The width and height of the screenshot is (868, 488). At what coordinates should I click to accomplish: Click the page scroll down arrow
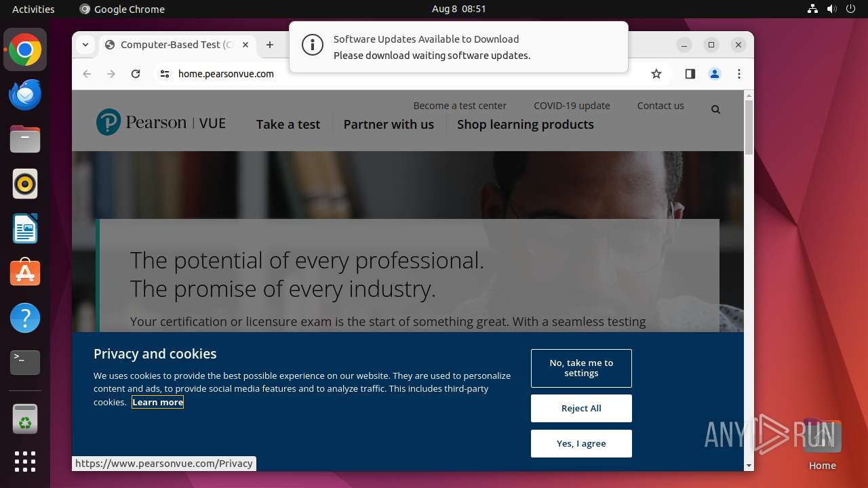(749, 466)
